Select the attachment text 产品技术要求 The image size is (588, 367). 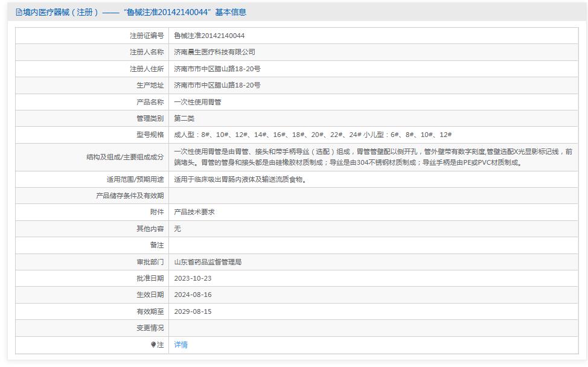[195, 212]
